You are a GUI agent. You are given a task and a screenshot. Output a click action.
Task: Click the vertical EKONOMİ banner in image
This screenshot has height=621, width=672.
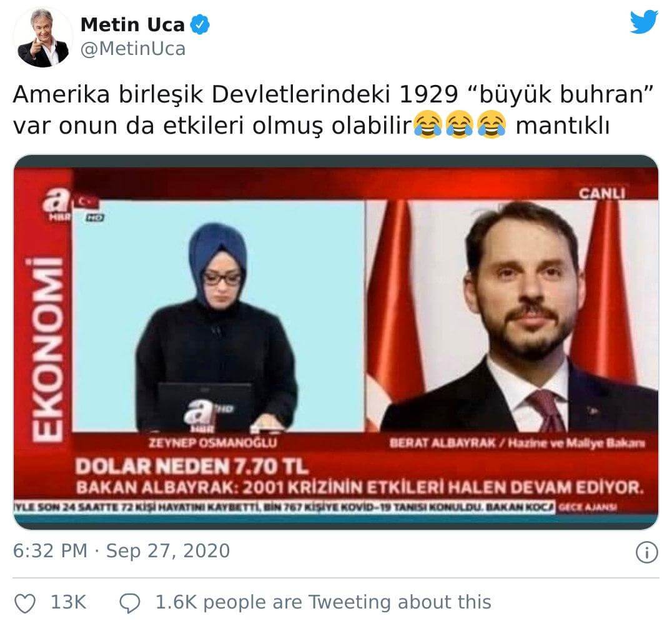click(x=48, y=350)
